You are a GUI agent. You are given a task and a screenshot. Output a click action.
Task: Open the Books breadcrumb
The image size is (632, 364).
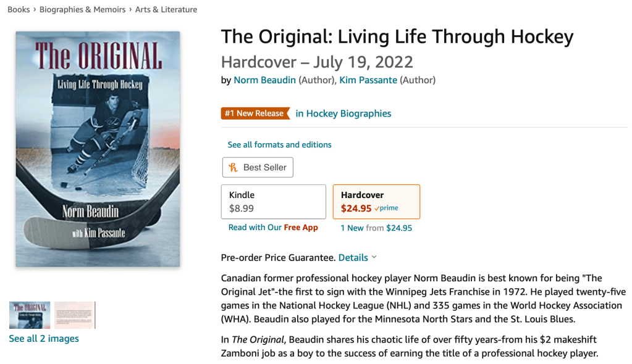point(19,9)
